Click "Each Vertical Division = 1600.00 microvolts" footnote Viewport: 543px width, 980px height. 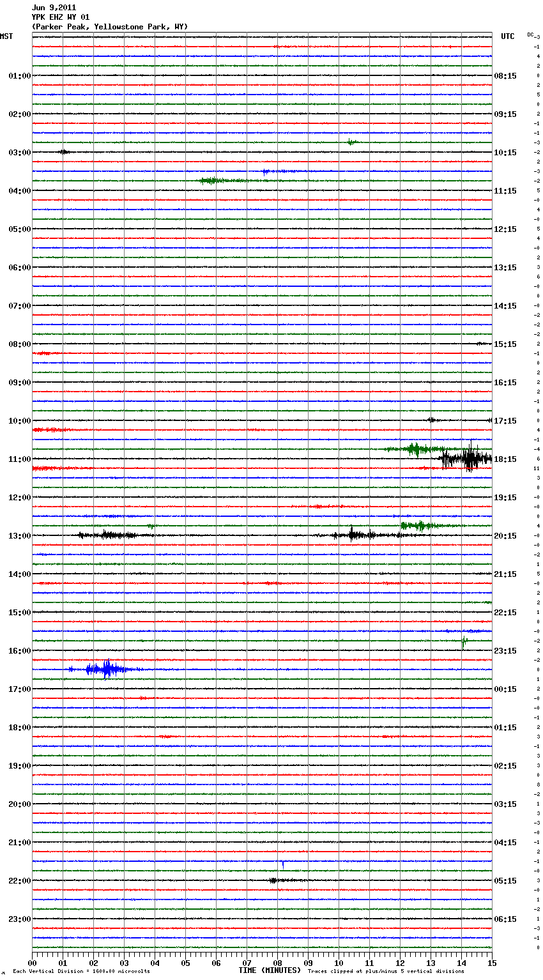click(x=81, y=972)
